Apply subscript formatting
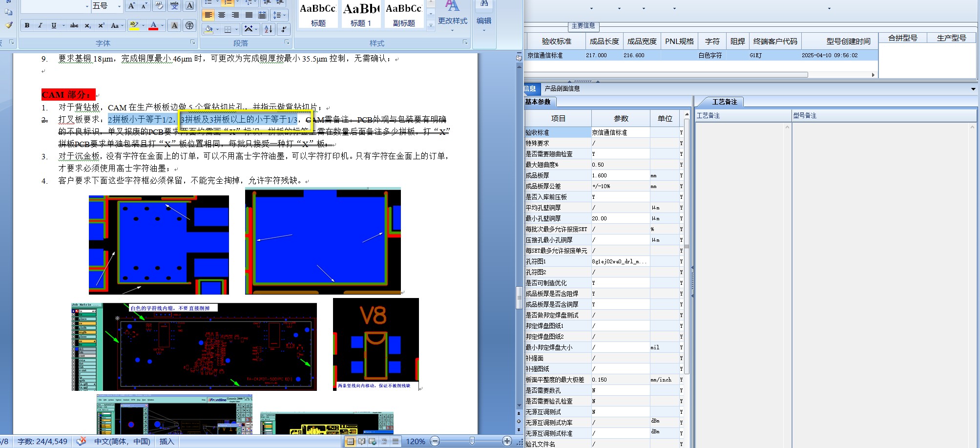The width and height of the screenshot is (980, 448). coord(87,25)
